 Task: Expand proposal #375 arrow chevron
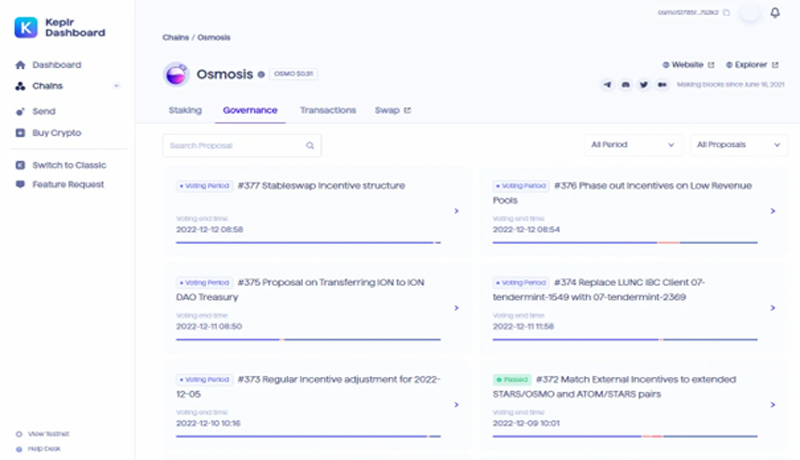(457, 308)
